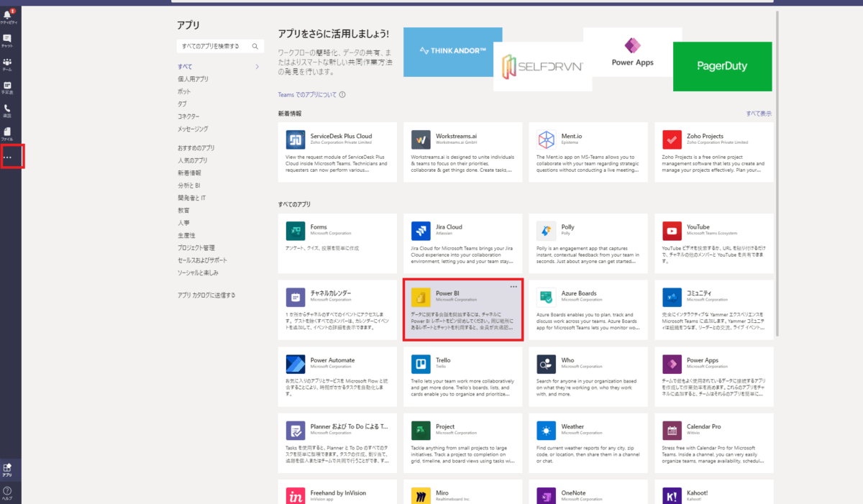
Task: Open the Planner および To Do app card
Action: click(337, 443)
